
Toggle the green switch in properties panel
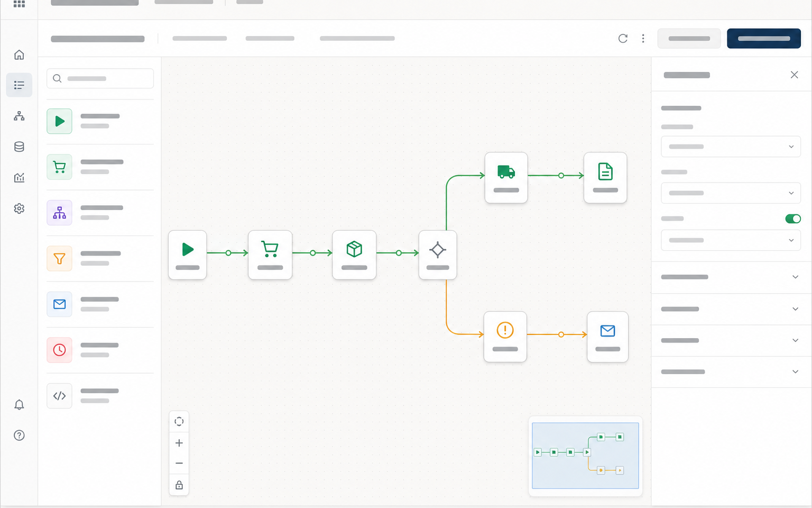[x=793, y=219]
